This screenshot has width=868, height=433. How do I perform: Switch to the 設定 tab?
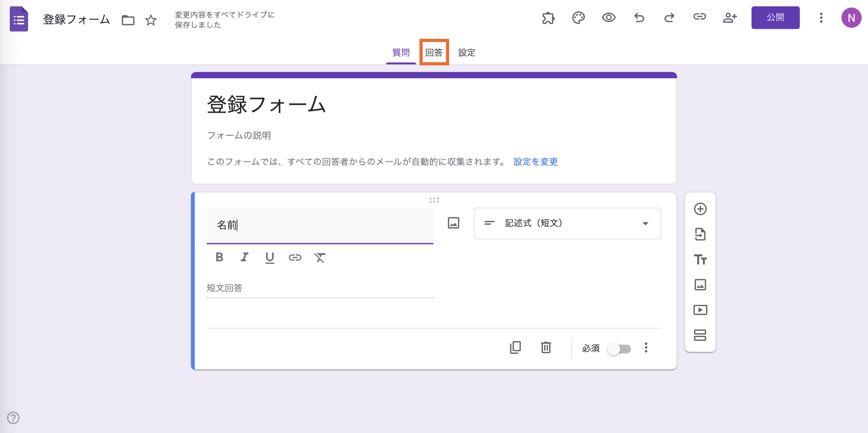tap(467, 53)
